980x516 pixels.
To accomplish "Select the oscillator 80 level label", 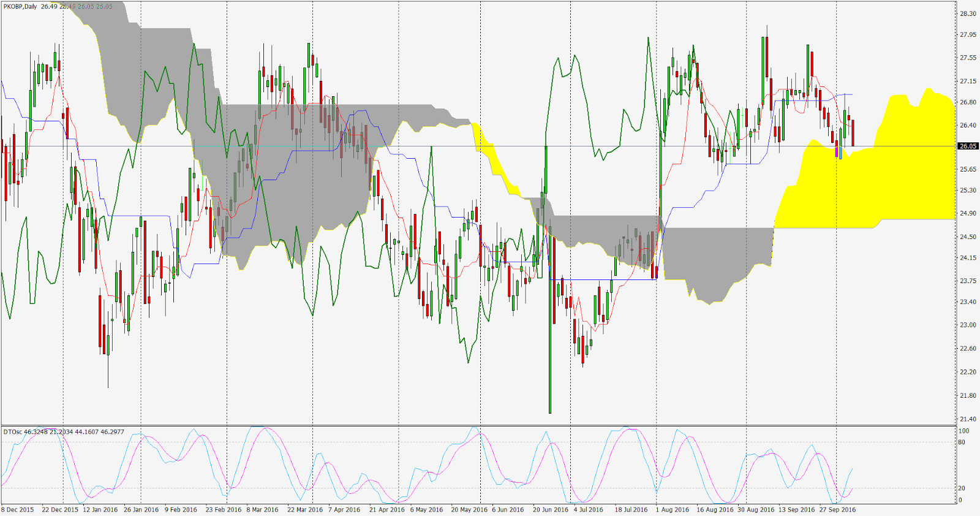I will click(962, 442).
